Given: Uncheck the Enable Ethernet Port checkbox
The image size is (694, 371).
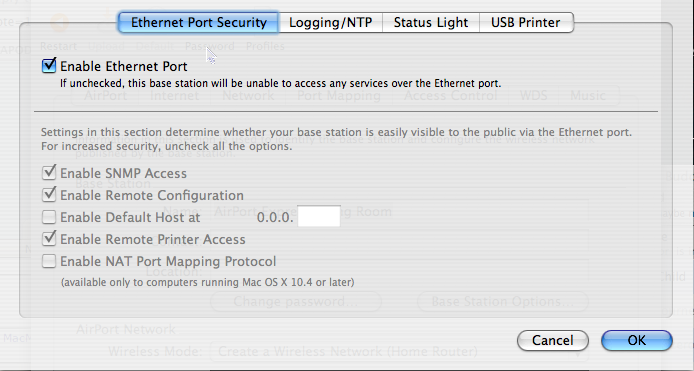Looking at the screenshot, I should 49,66.
